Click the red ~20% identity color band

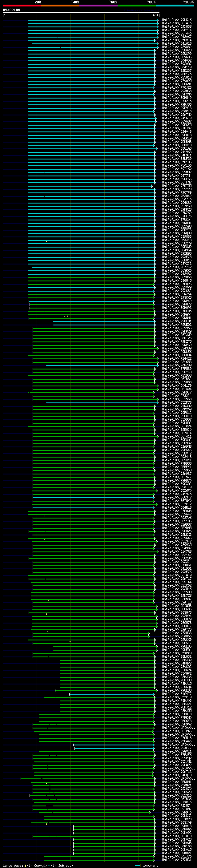22,6
